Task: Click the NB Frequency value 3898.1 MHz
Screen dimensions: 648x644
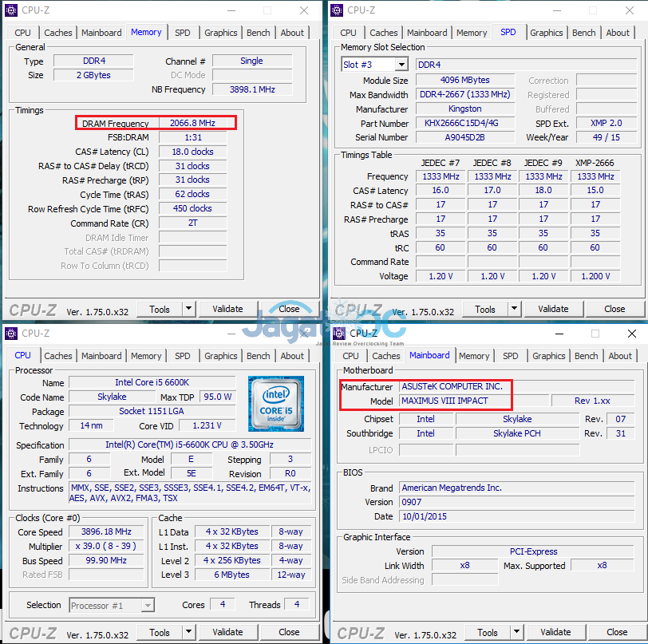Action: (x=252, y=89)
